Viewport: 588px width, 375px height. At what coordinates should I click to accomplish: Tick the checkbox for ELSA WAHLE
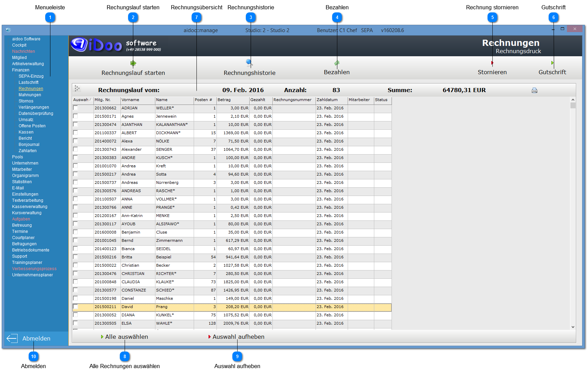click(x=76, y=323)
